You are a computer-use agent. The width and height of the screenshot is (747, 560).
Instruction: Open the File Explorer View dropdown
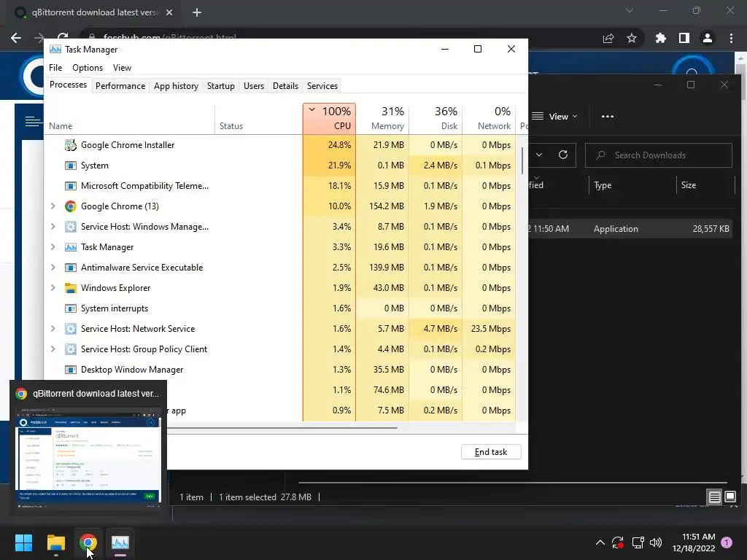click(x=554, y=116)
